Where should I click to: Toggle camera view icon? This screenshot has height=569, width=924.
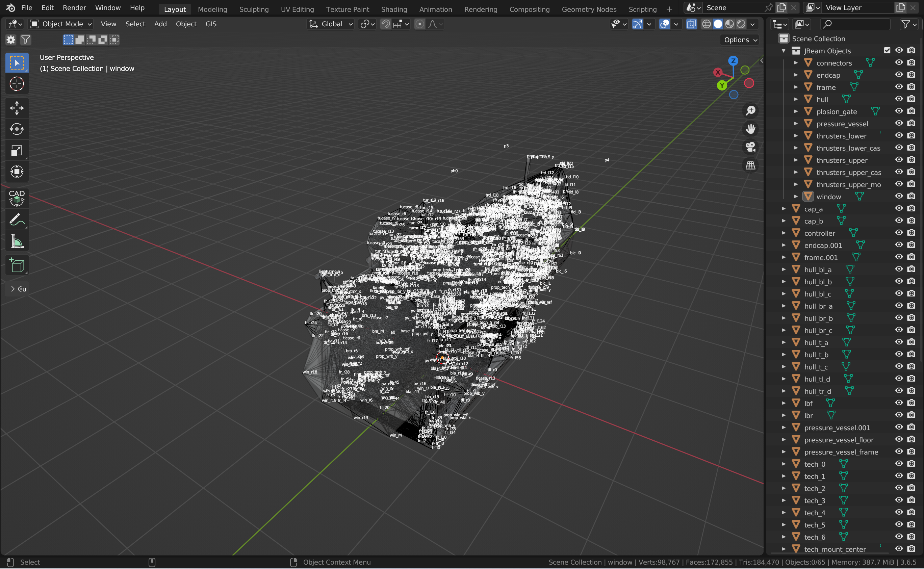click(750, 147)
